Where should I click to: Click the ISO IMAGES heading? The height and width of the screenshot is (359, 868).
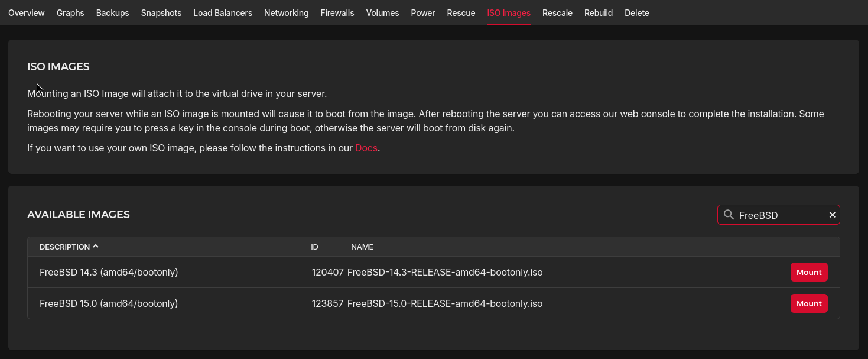point(58,66)
